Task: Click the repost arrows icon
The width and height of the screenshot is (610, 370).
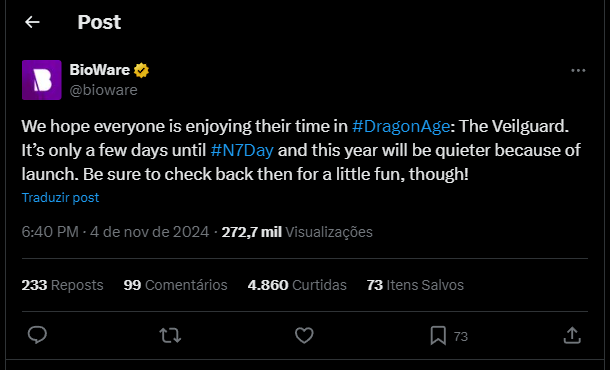Action: click(170, 335)
